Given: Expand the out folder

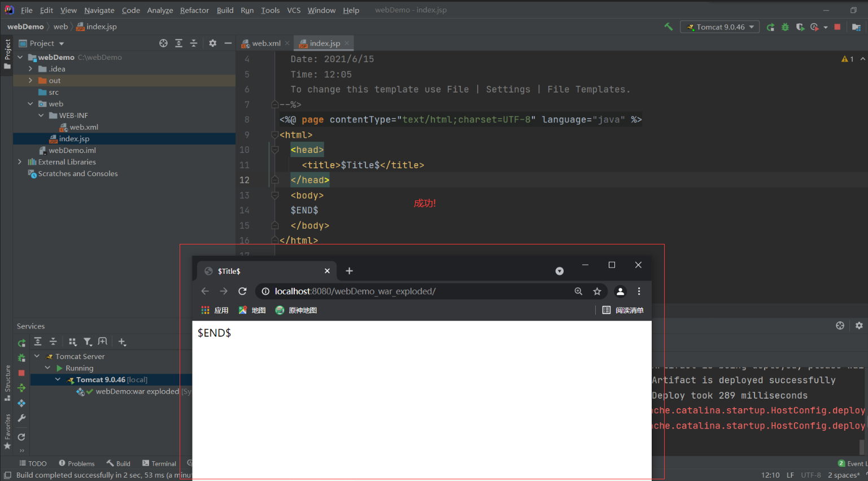Looking at the screenshot, I should point(30,81).
